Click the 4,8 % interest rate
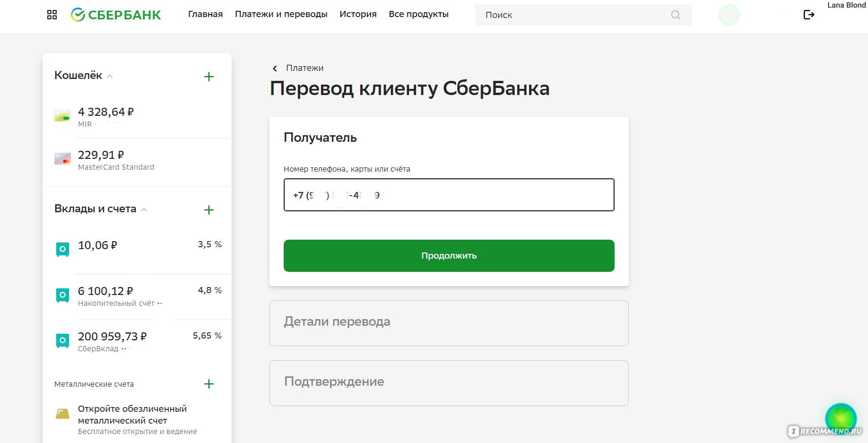Screen dimensions: 868x443 click(x=209, y=290)
